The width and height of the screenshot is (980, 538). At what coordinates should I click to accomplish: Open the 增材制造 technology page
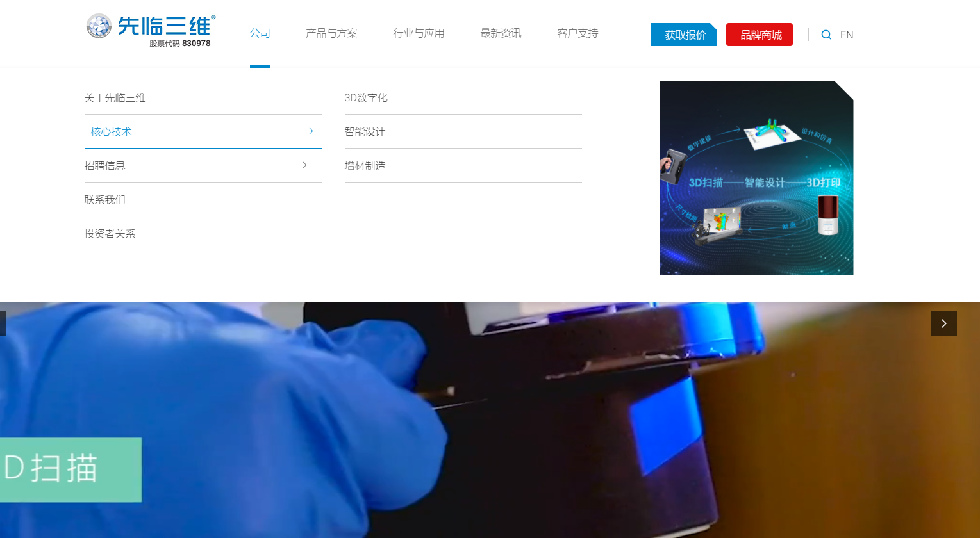coord(365,165)
